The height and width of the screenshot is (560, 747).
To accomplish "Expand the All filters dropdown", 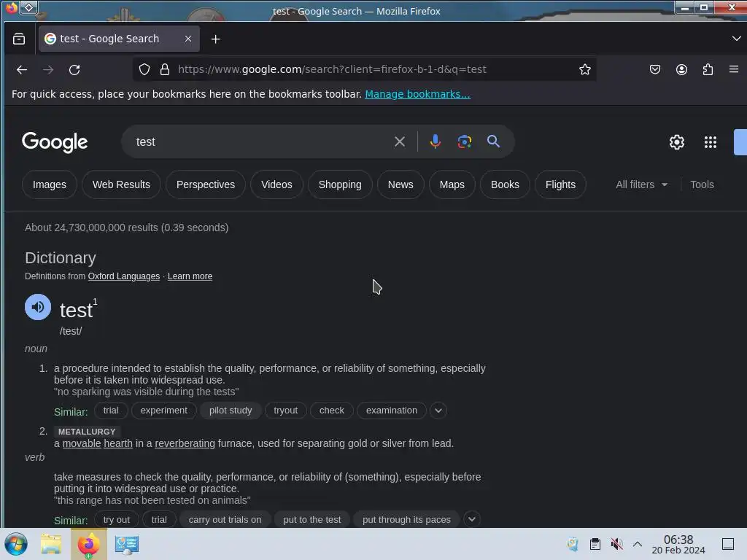I will point(641,184).
